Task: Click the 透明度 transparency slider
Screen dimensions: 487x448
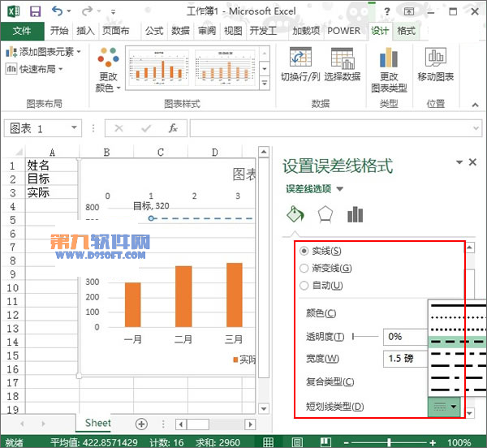Action: click(365, 337)
